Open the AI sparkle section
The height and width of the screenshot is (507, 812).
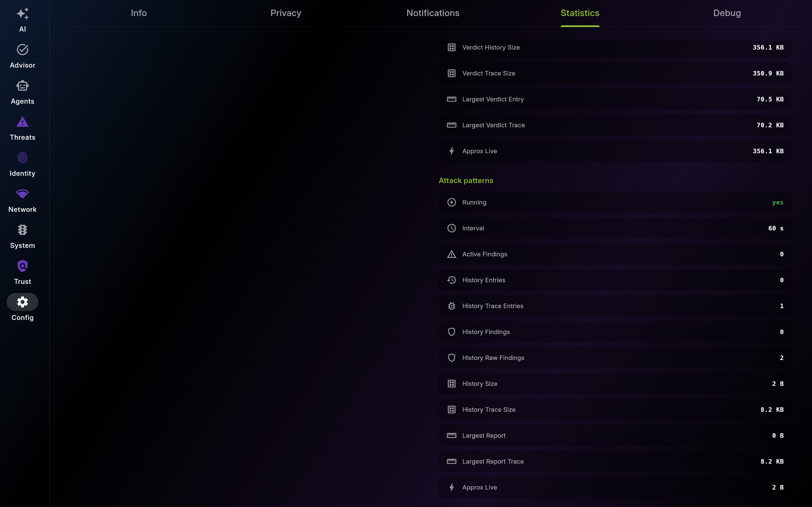(x=23, y=14)
